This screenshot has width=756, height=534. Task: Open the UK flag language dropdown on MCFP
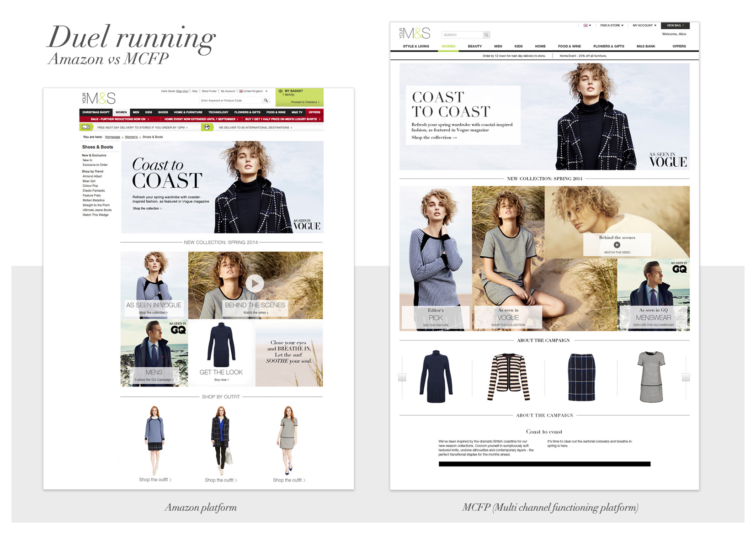587,26
